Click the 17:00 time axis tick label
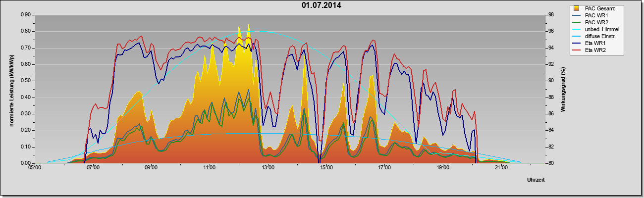 click(384, 168)
